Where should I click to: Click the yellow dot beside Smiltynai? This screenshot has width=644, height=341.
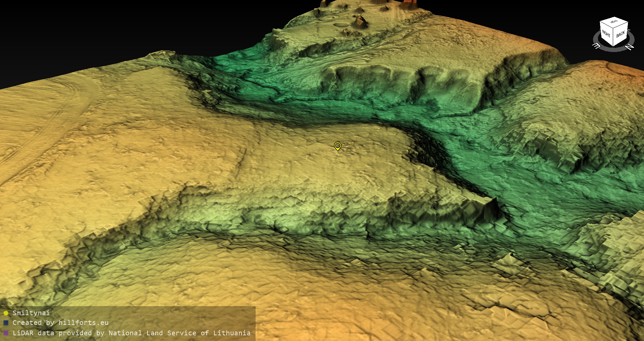[x=6, y=313]
